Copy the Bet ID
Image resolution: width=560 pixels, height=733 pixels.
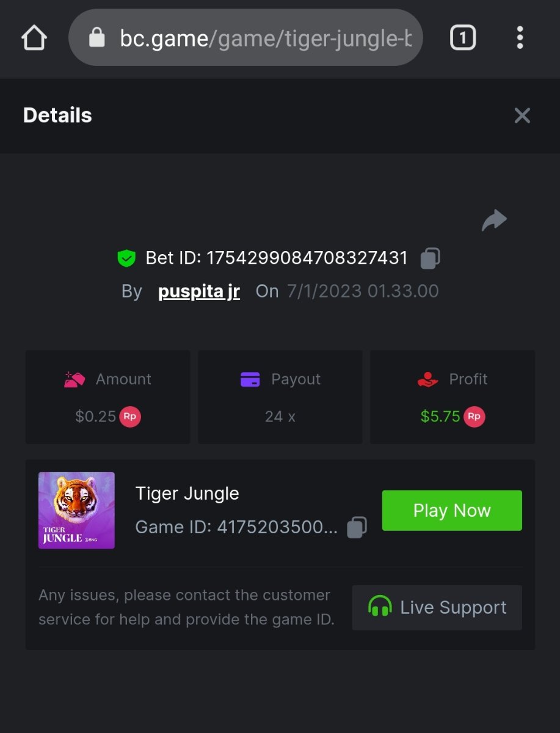tap(430, 258)
